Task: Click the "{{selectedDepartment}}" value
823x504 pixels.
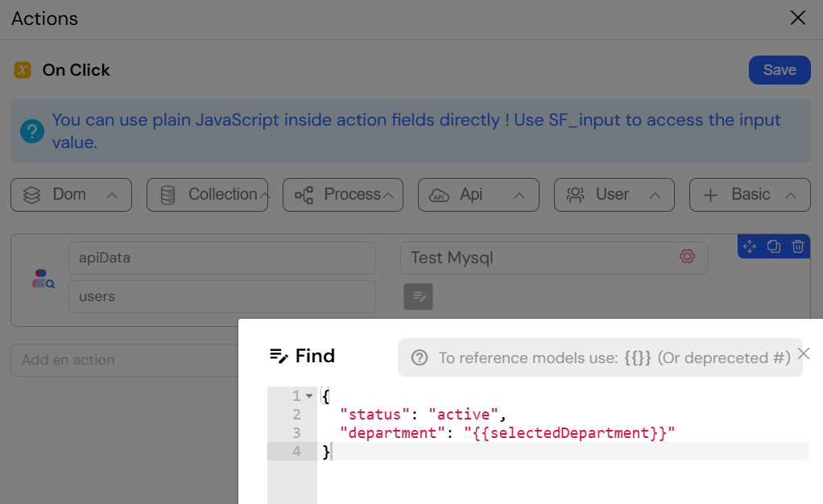Action: 569,432
